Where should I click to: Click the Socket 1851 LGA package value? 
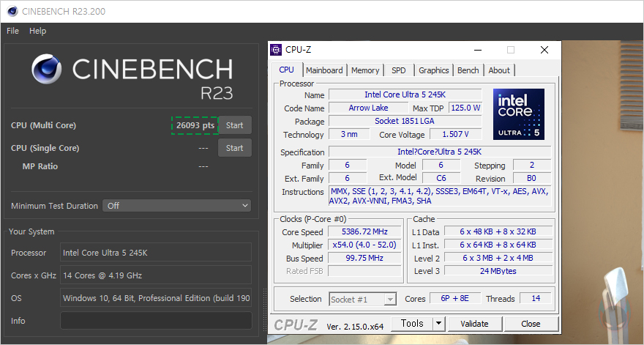[x=405, y=121]
